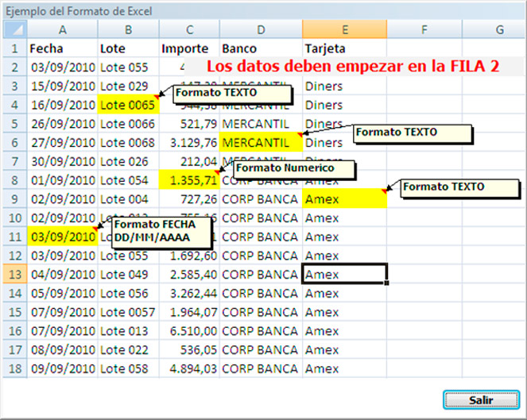
Task: Click highlighted 1.355,71 amount cell
Action: [x=188, y=180]
